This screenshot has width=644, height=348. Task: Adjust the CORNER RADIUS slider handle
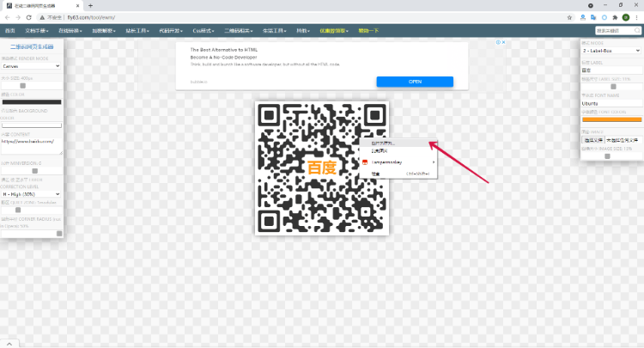tap(59, 234)
